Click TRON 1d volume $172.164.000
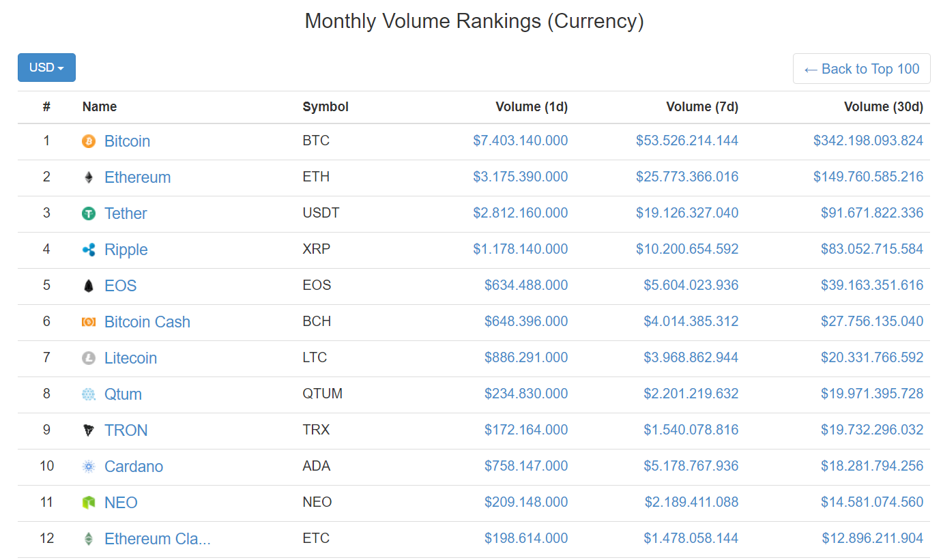The height and width of the screenshot is (560, 941). click(x=526, y=430)
